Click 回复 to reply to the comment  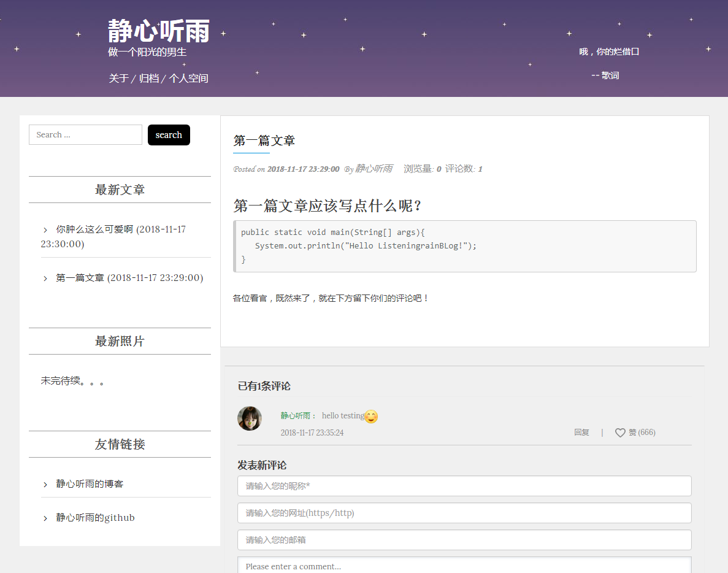[x=581, y=433]
